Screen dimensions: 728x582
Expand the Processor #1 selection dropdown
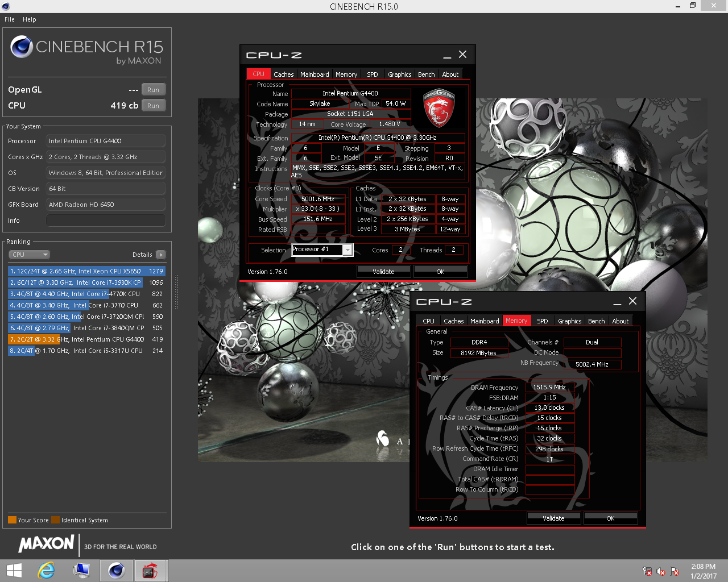[348, 250]
